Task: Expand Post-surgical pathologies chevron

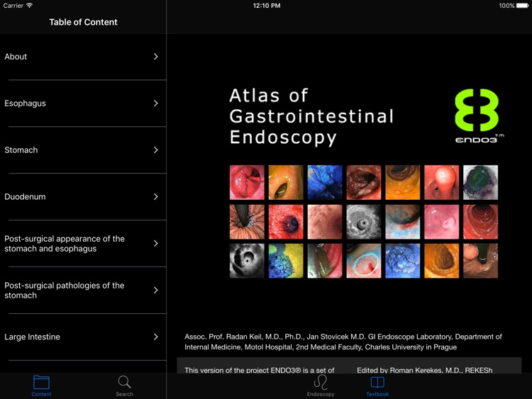Action: (156, 290)
